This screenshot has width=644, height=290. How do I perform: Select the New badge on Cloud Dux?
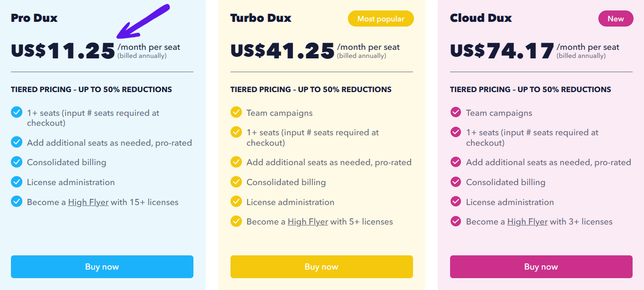(615, 19)
